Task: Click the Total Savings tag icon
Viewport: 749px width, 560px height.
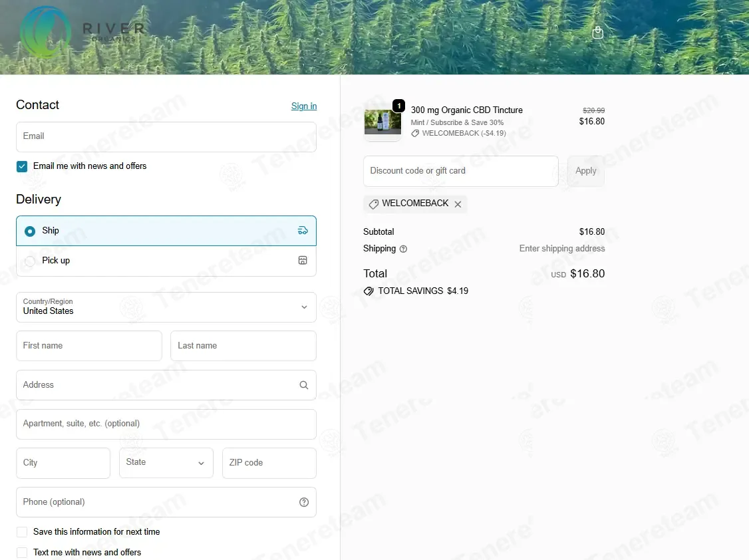Action: pyautogui.click(x=369, y=291)
